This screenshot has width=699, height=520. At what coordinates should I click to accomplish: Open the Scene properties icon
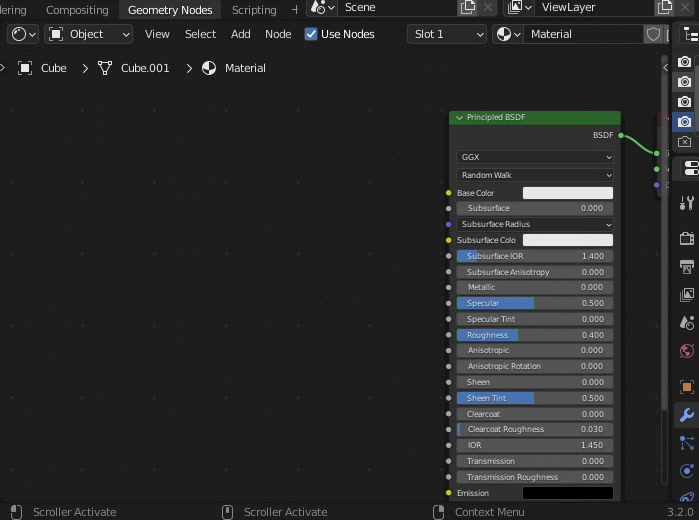pos(686,323)
